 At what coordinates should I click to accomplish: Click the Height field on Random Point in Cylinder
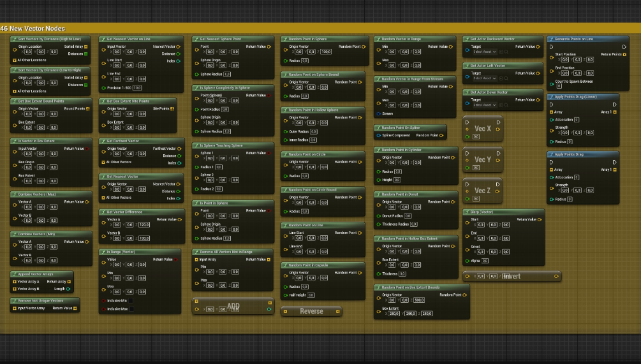tap(397, 180)
